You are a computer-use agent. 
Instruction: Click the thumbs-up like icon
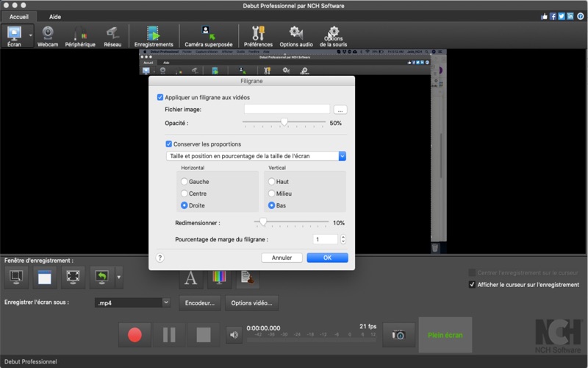[544, 16]
